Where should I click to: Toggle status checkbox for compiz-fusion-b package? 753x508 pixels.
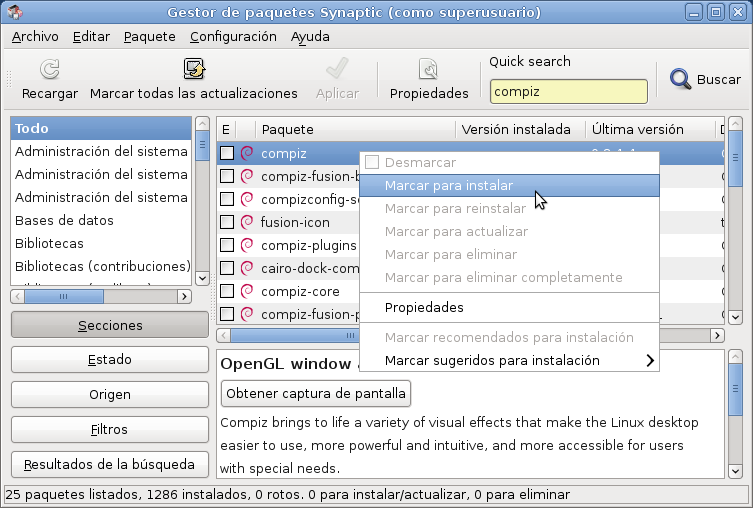click(x=227, y=176)
